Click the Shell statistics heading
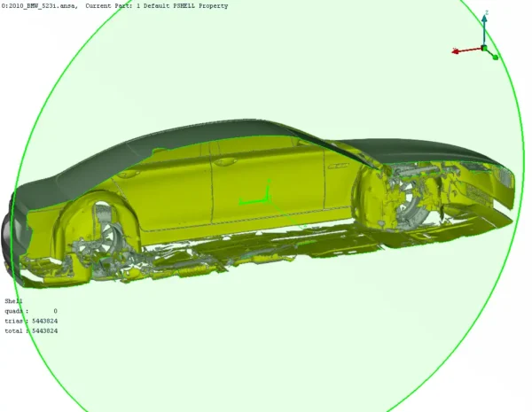 click(13, 300)
